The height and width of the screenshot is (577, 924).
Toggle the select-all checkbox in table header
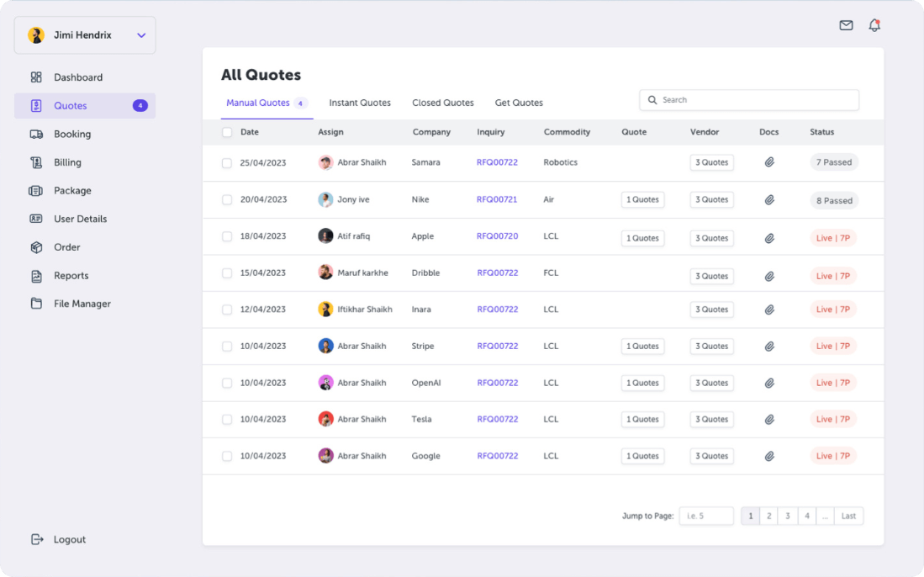[227, 132]
